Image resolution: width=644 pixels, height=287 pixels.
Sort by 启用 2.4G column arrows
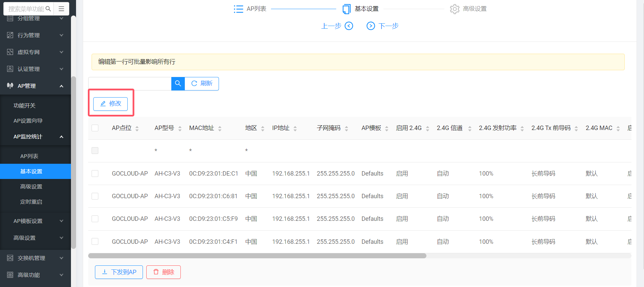tap(427, 128)
